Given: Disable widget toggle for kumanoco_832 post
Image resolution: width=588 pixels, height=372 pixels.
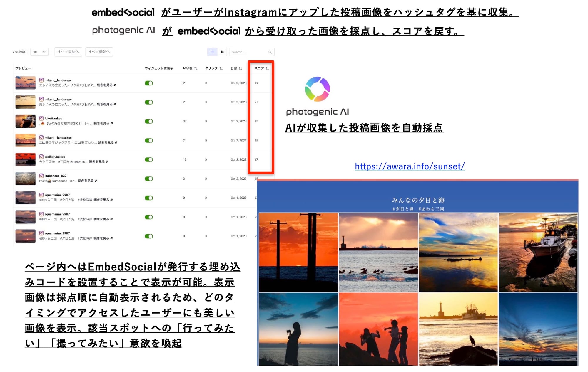Looking at the screenshot, I should pyautogui.click(x=149, y=179).
